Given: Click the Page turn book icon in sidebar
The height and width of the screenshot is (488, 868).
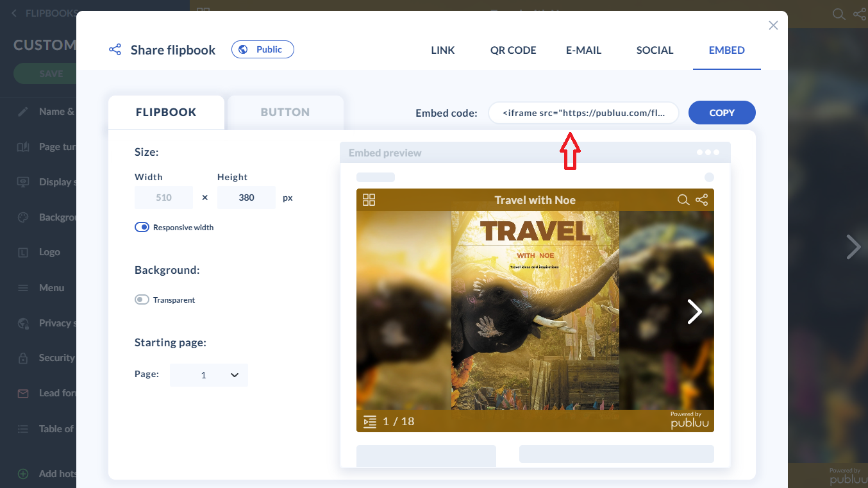Looking at the screenshot, I should [x=23, y=147].
